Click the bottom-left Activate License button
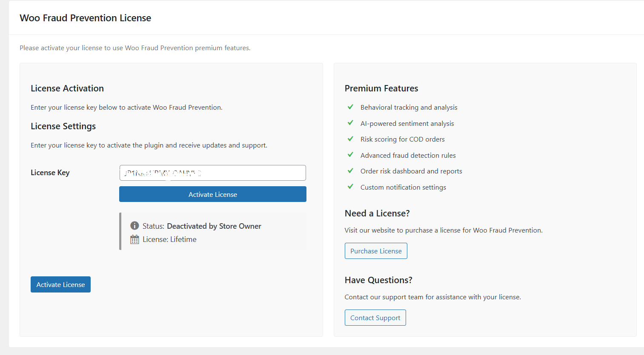Image resolution: width=644 pixels, height=355 pixels. pyautogui.click(x=60, y=284)
